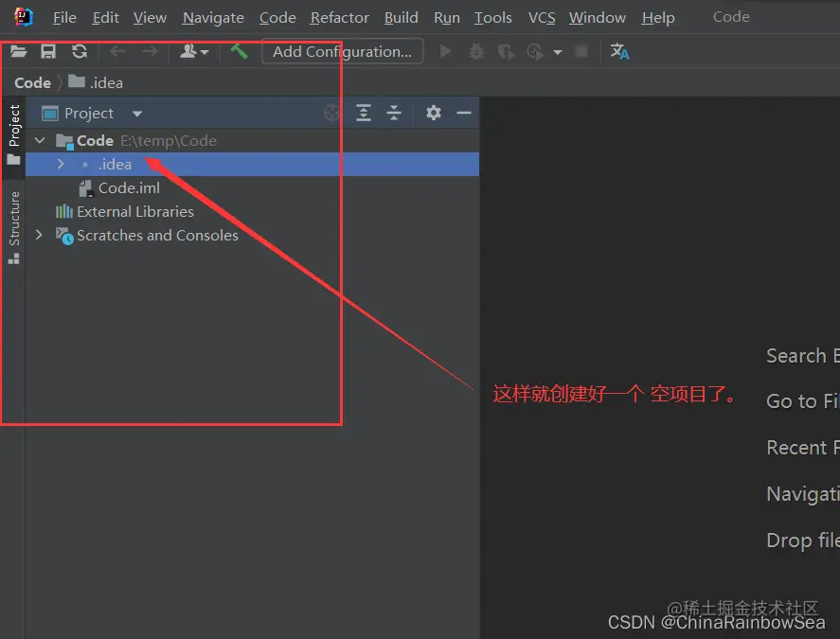
Task: Click the Collapse All icon
Action: coord(394,113)
